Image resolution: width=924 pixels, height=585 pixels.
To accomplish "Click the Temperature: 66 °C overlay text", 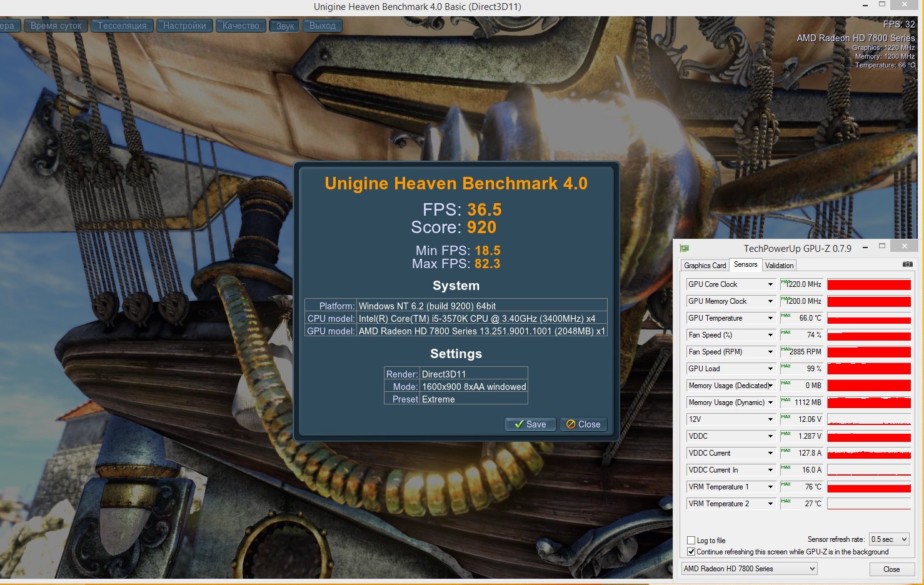I will click(x=885, y=65).
